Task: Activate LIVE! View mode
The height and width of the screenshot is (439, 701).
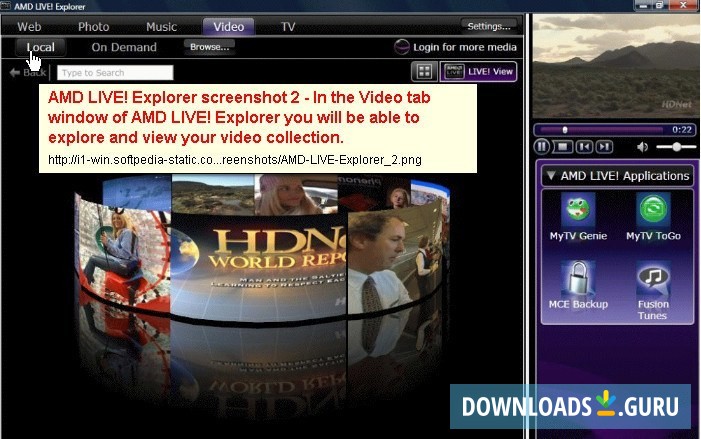Action: [x=478, y=72]
